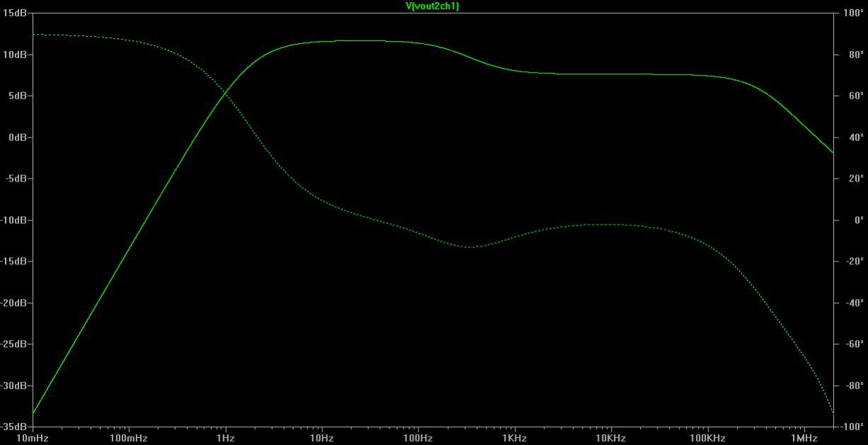This screenshot has height=445, width=868.
Task: Click the 100KHz frequency axis label
Action: (x=707, y=439)
